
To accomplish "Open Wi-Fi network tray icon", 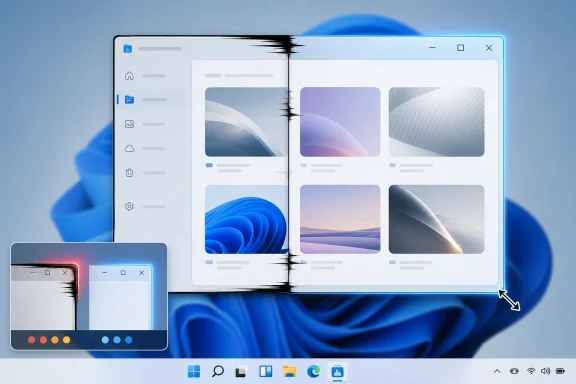I will click(x=531, y=371).
